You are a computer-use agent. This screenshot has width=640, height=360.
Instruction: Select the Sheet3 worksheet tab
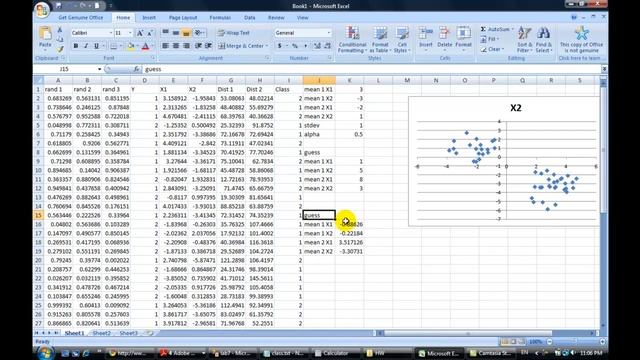tap(128, 333)
